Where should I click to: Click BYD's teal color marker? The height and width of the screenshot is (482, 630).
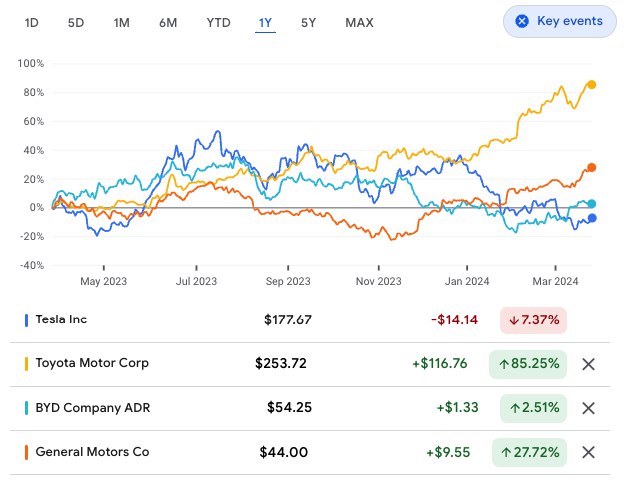[27, 408]
